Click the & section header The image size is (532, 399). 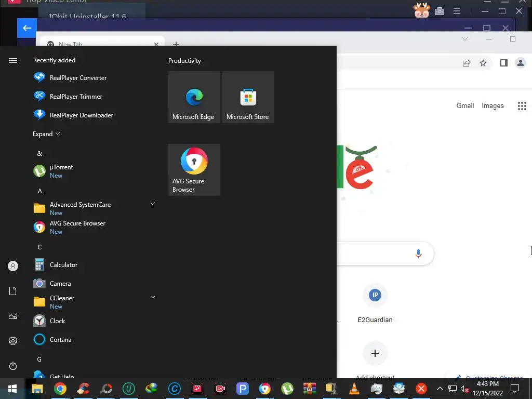pos(39,154)
